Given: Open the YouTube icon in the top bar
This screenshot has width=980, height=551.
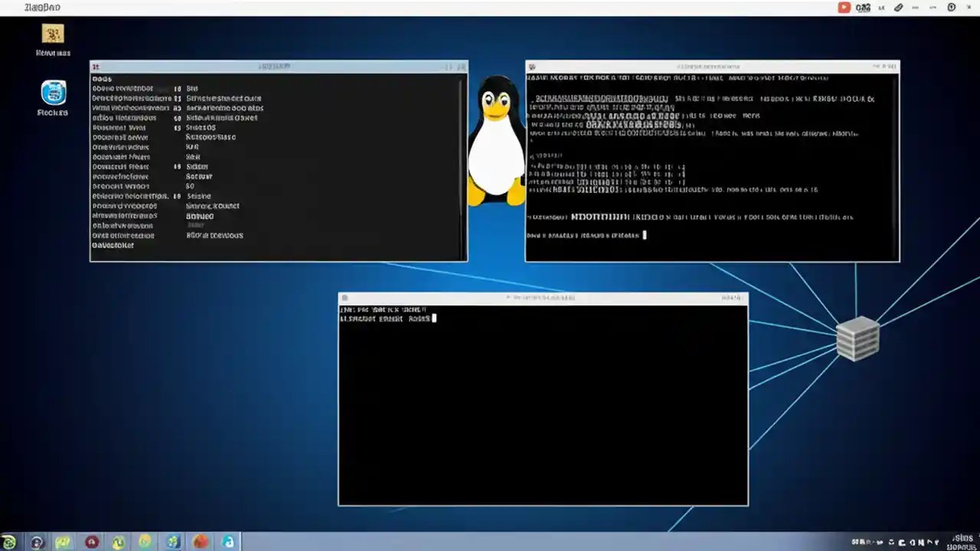Looking at the screenshot, I should (x=844, y=7).
